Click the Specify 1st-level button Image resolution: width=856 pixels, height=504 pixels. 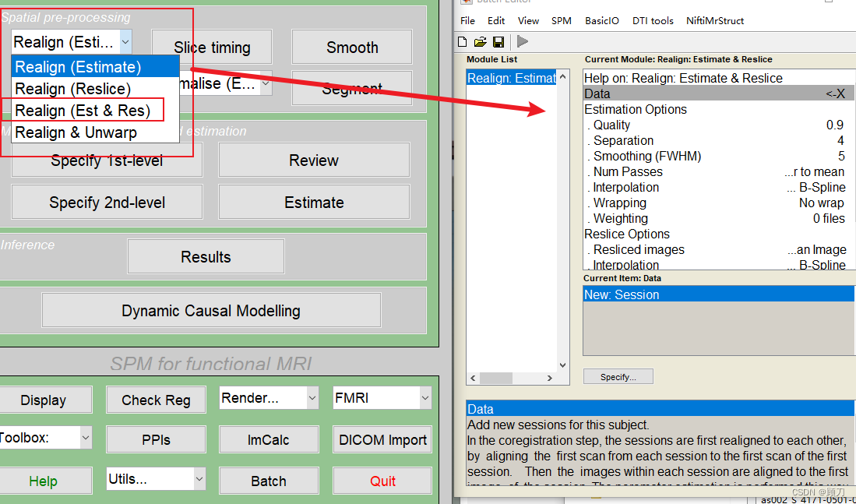click(107, 160)
